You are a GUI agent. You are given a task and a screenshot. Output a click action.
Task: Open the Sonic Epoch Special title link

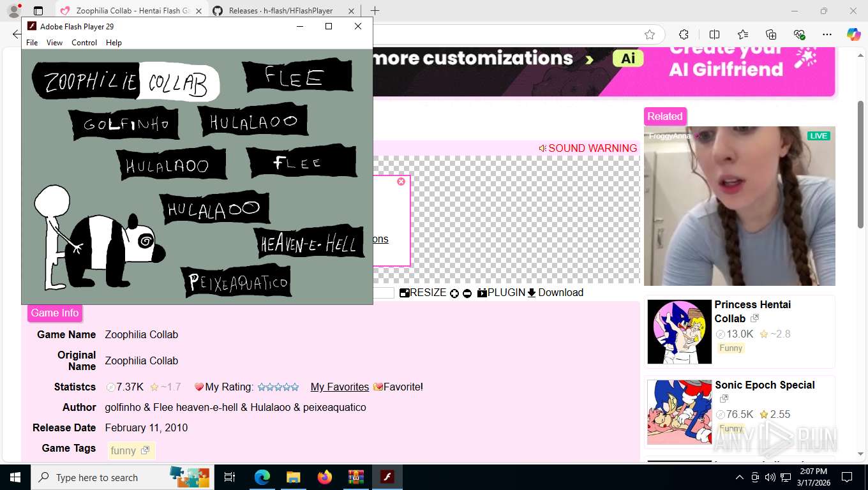(765, 385)
